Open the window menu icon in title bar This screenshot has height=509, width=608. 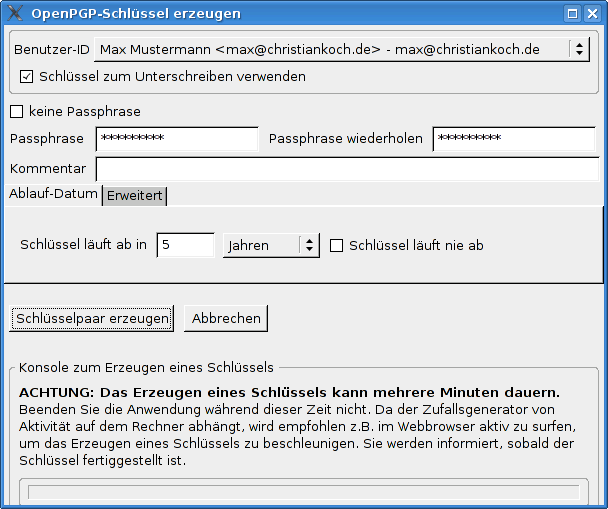[14, 13]
